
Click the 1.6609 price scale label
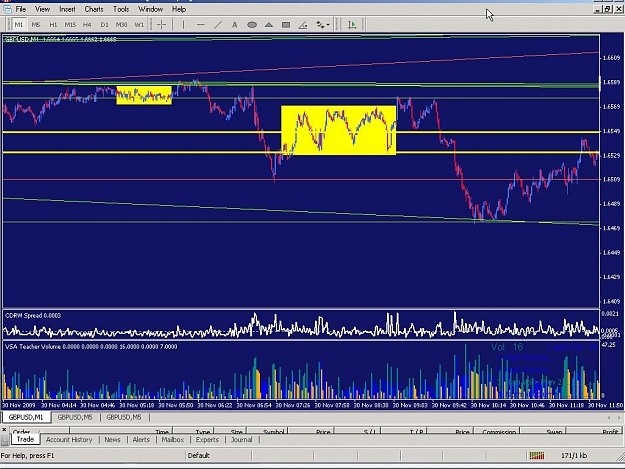[611, 58]
